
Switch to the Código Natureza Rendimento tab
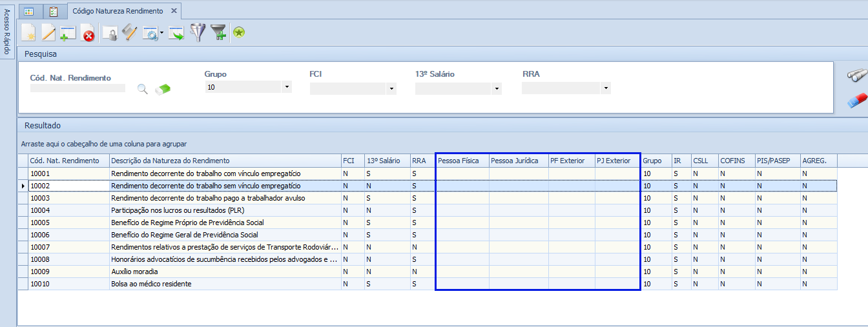(118, 11)
